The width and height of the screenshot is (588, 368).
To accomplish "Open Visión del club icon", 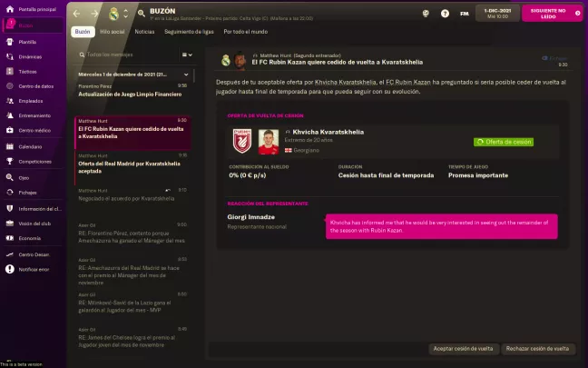I will point(10,224).
